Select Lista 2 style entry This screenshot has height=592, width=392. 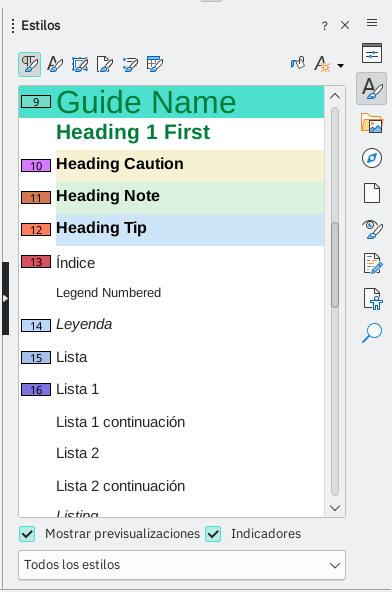(x=171, y=453)
